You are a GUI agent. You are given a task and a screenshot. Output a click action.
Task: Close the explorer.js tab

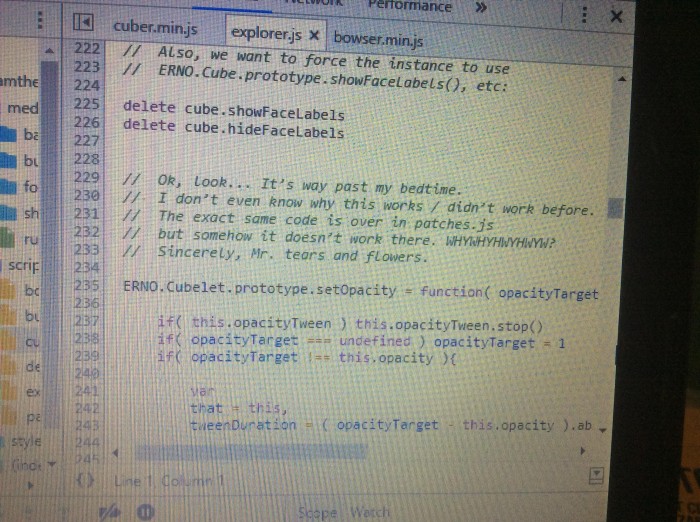(314, 35)
